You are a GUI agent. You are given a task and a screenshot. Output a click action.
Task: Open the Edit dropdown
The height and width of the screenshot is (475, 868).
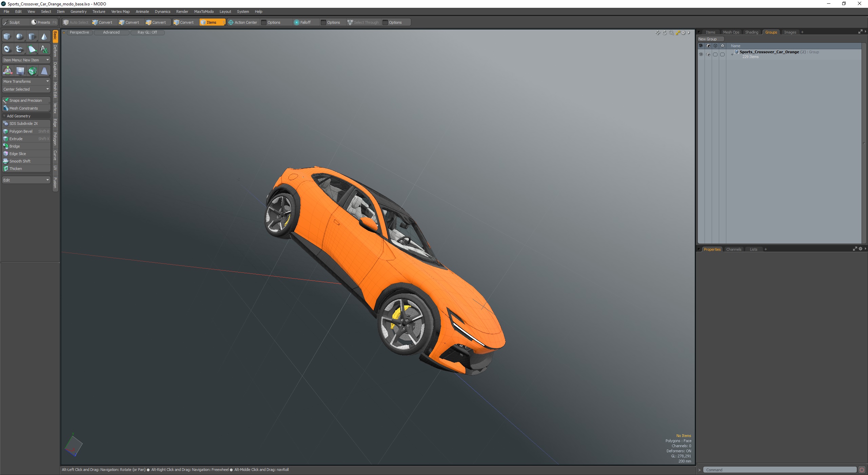[26, 180]
